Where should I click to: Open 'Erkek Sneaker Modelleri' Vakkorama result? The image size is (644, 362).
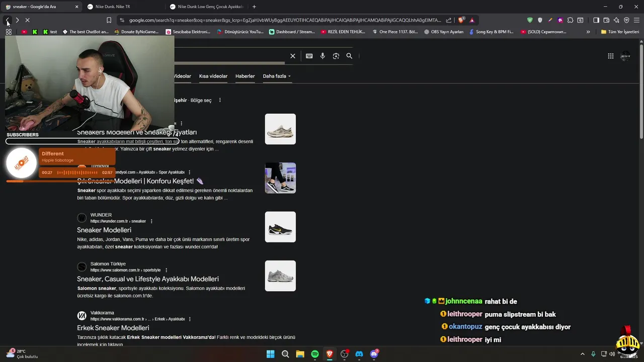(113, 327)
